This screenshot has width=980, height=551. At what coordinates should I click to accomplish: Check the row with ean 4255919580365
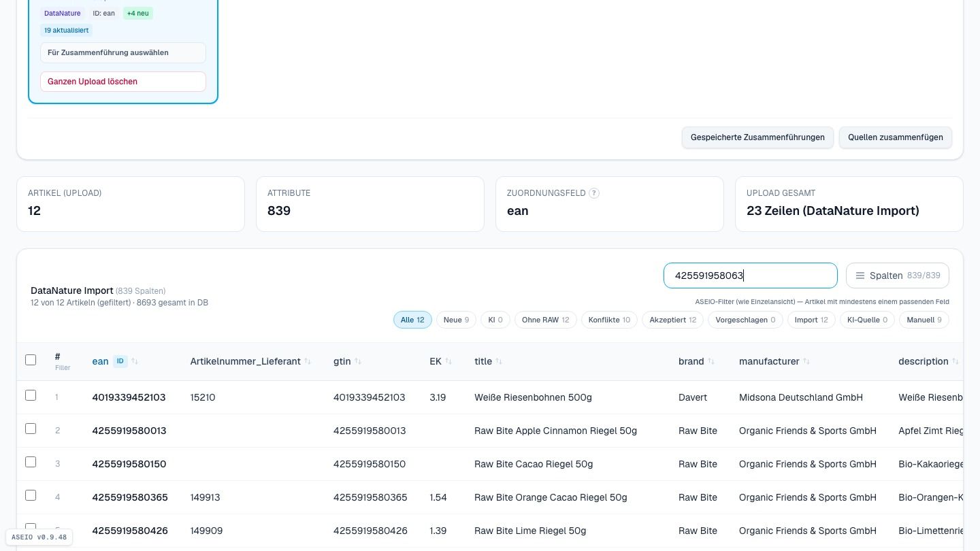pyautogui.click(x=31, y=495)
